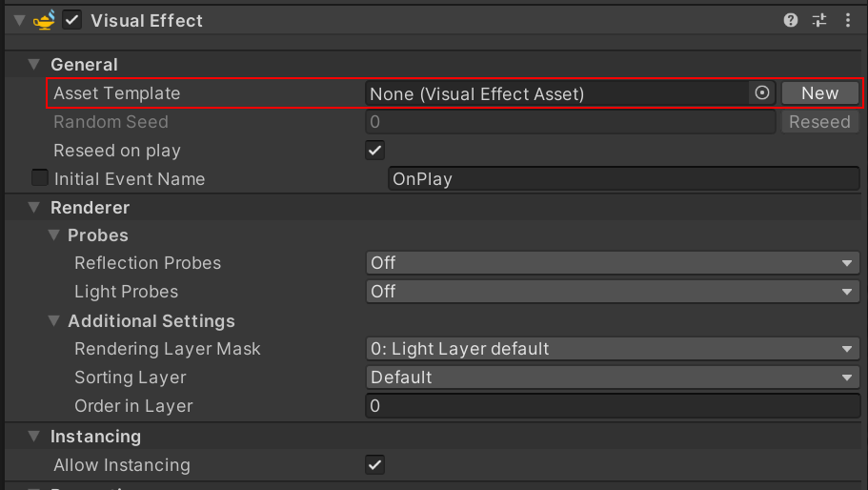Viewport: 868px width, 490px height.
Task: Open the Asset Template object picker
Action: pyautogui.click(x=761, y=93)
